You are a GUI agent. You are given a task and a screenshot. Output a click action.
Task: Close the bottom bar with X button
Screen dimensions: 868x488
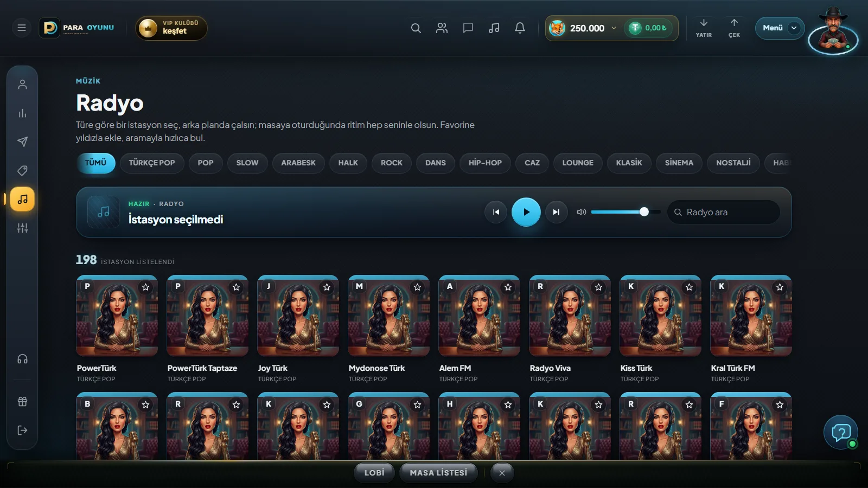click(x=502, y=473)
